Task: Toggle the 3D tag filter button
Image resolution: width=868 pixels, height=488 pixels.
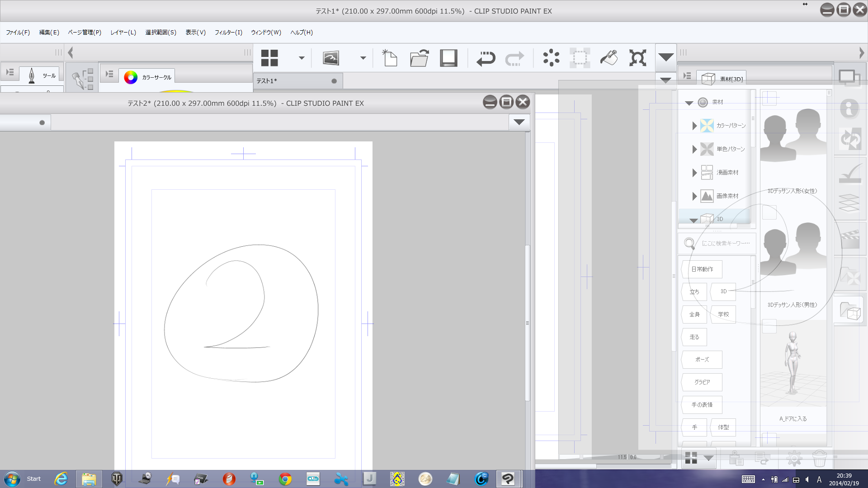Action: click(x=723, y=291)
